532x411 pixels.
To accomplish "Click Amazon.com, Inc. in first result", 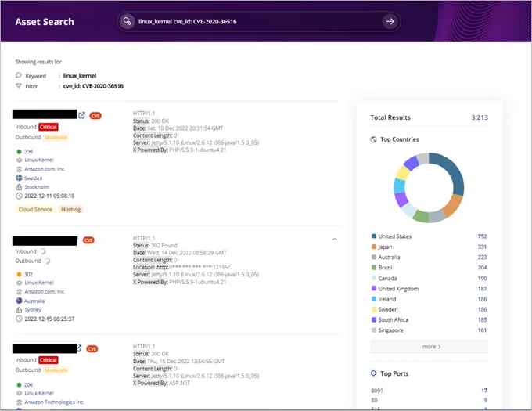I will (x=45, y=169).
